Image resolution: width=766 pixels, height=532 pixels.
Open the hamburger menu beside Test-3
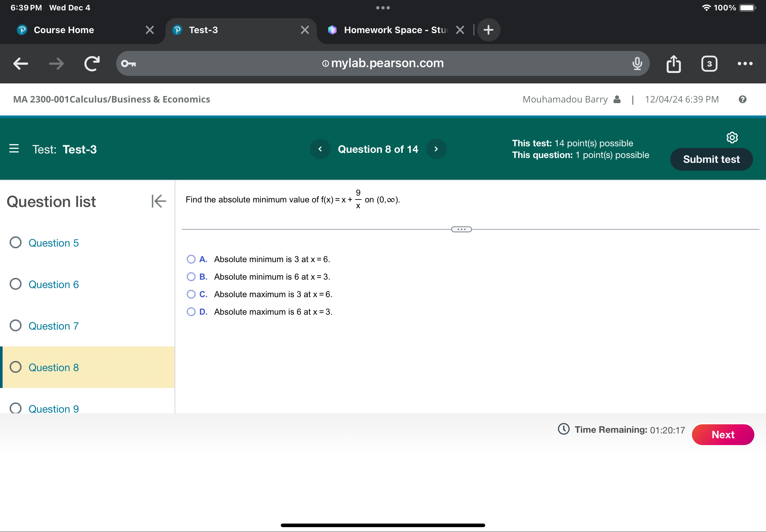14,149
